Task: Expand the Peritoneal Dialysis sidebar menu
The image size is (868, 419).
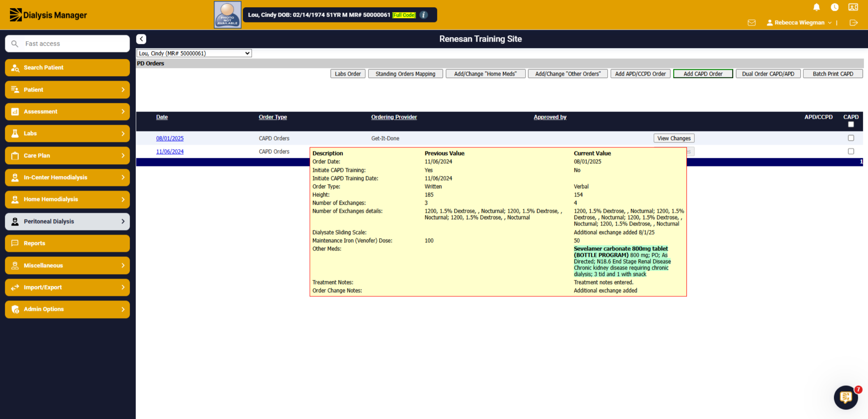Action: [67, 221]
